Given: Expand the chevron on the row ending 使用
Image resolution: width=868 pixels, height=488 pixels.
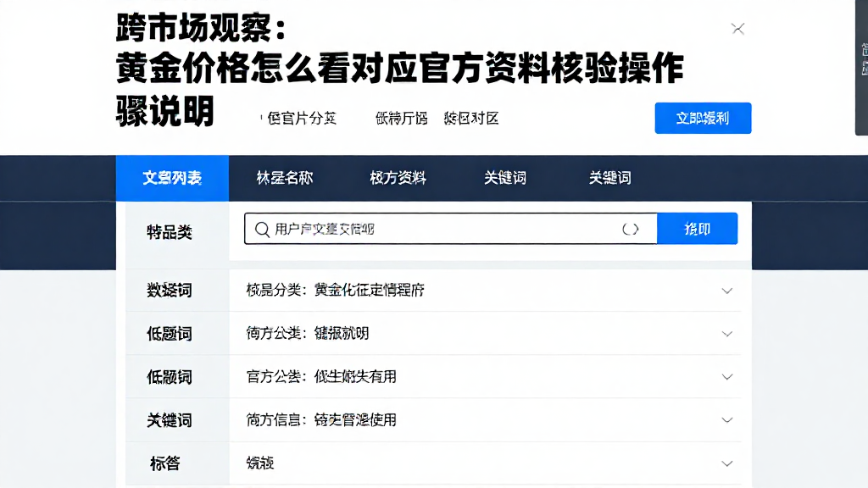Looking at the screenshot, I should pyautogui.click(x=726, y=420).
